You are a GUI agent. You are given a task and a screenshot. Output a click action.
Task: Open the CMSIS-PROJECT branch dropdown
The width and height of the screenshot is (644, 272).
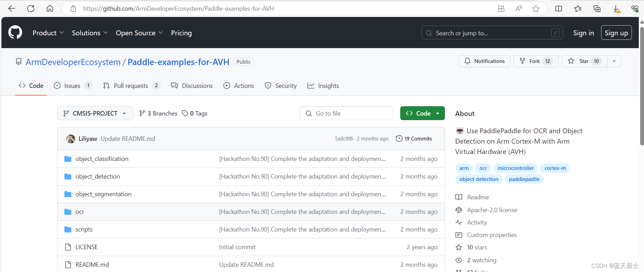coord(95,113)
